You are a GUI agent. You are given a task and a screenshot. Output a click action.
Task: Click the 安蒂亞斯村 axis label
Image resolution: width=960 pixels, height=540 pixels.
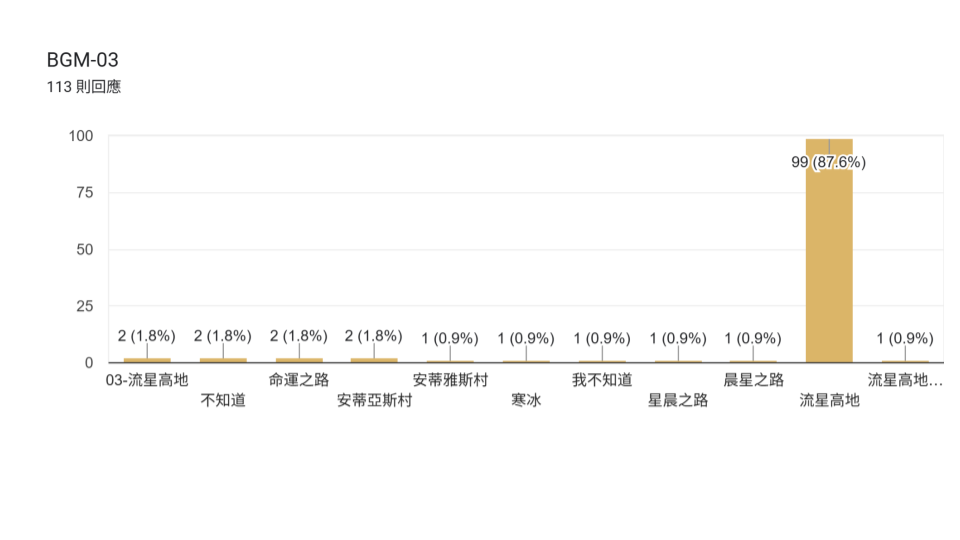[x=375, y=400]
